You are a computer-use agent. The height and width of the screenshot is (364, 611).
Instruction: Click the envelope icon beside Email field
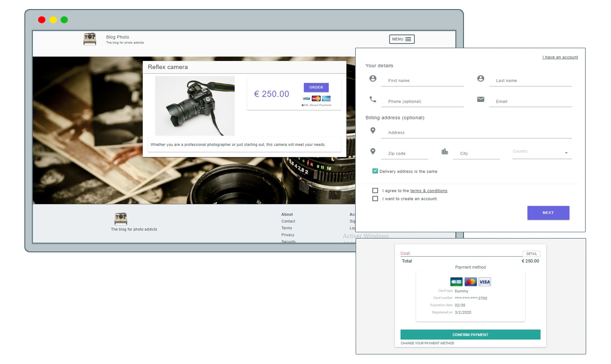[480, 99]
